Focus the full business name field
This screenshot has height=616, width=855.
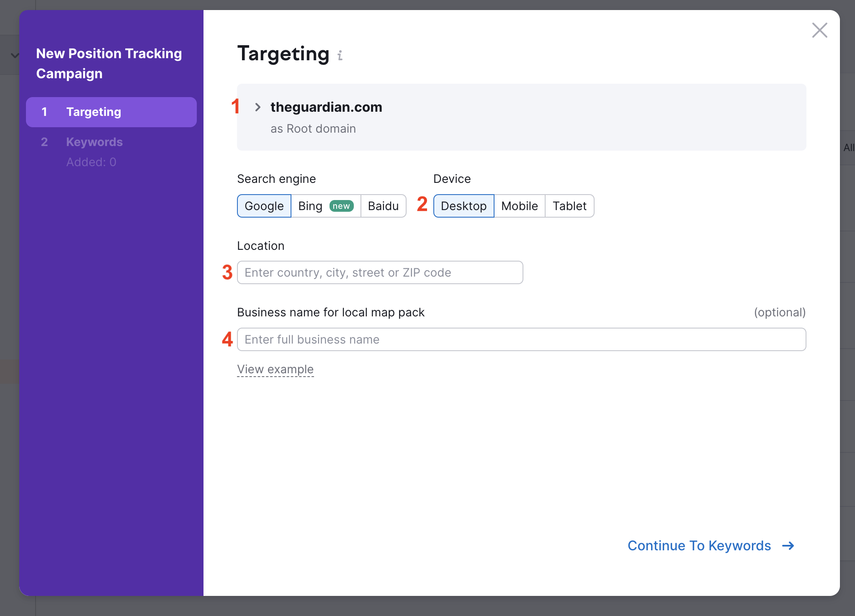click(521, 339)
